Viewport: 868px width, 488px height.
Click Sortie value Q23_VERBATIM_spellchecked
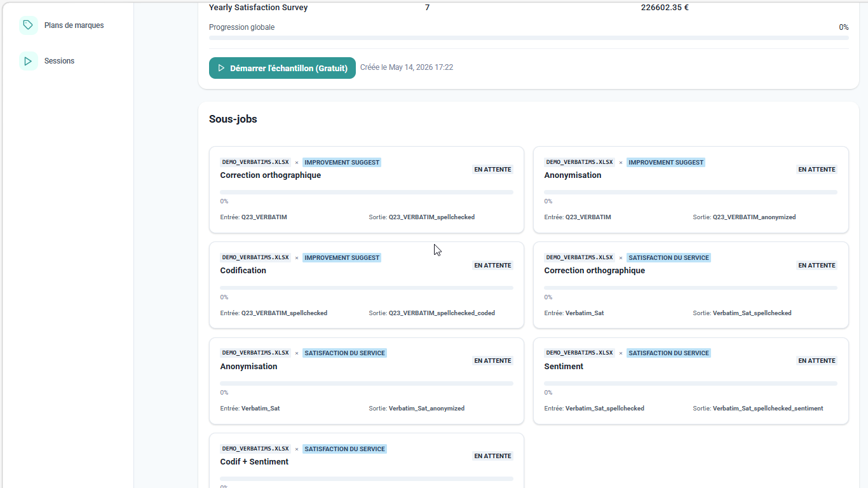pyautogui.click(x=431, y=217)
